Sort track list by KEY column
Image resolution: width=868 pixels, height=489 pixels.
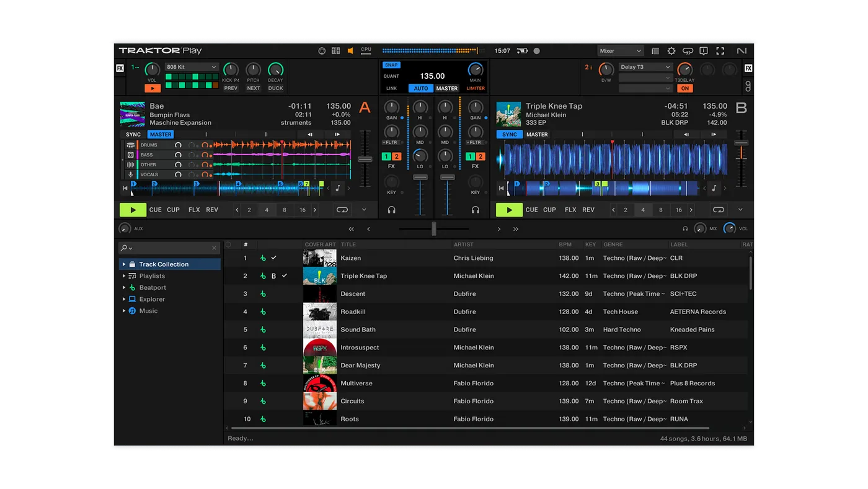(591, 244)
